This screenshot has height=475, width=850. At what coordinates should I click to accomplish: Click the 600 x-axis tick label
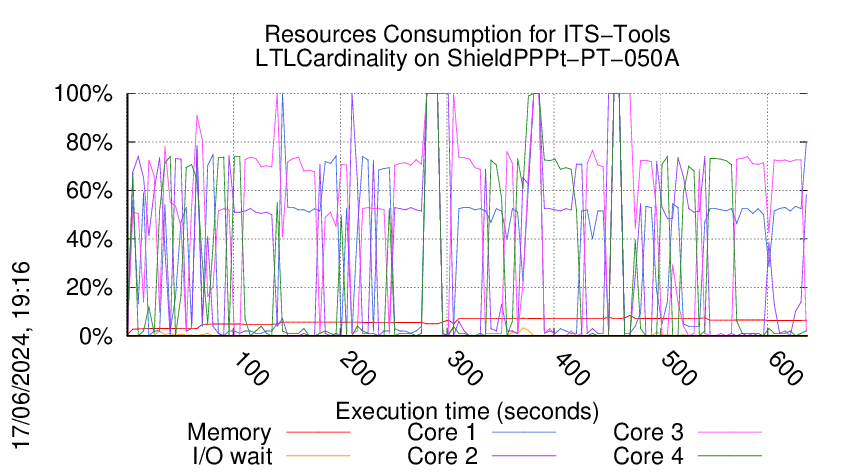click(x=785, y=370)
